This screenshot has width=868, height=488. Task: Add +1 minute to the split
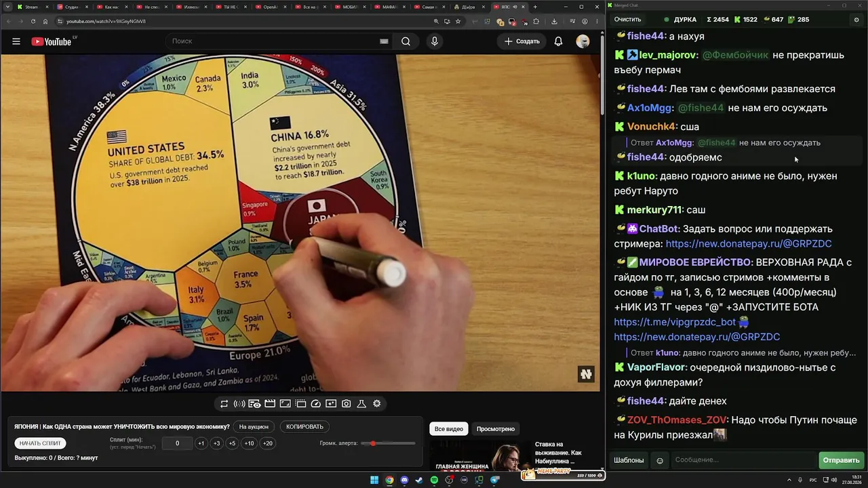201,443
